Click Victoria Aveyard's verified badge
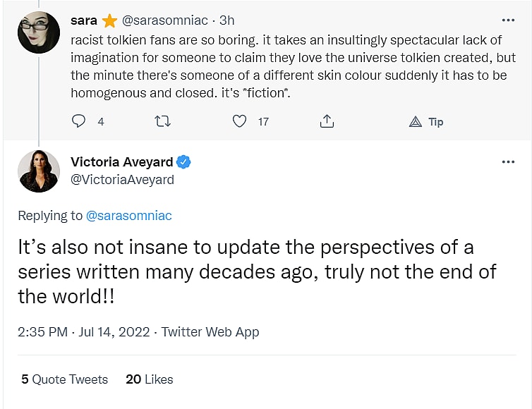532x409 pixels. click(x=183, y=162)
